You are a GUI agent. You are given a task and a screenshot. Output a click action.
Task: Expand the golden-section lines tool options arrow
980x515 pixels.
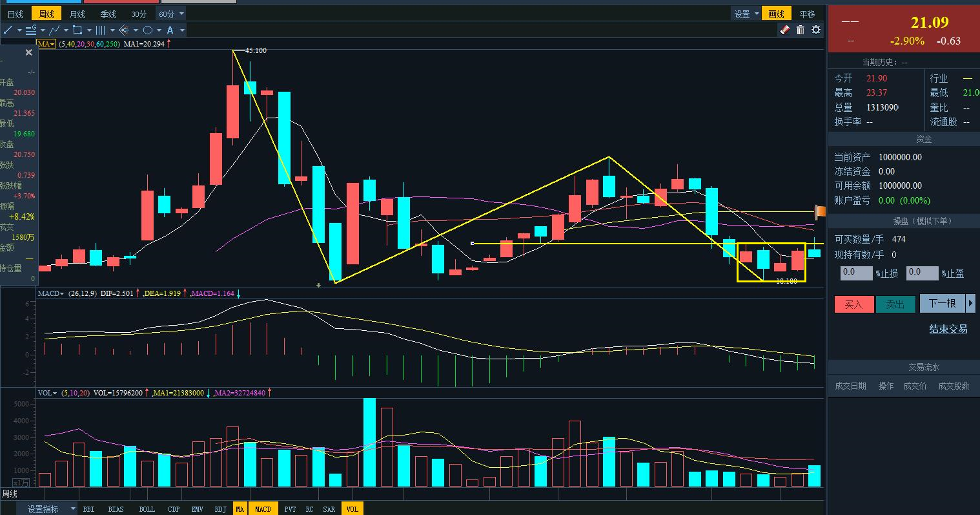click(43, 30)
